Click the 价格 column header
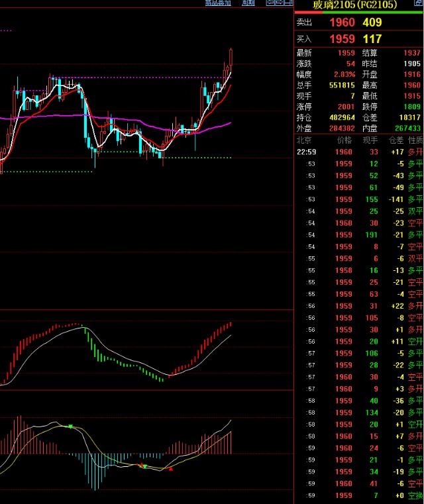 pyautogui.click(x=344, y=140)
